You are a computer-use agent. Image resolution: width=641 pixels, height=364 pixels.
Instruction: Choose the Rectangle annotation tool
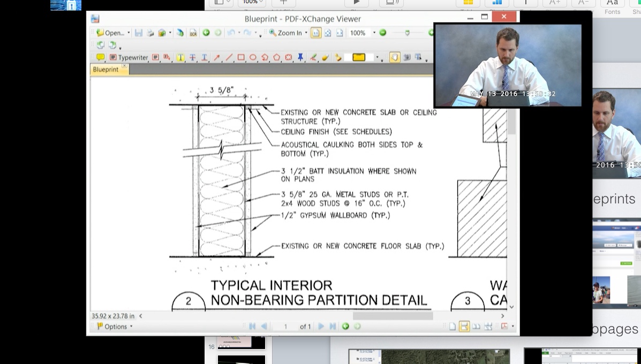click(x=241, y=57)
